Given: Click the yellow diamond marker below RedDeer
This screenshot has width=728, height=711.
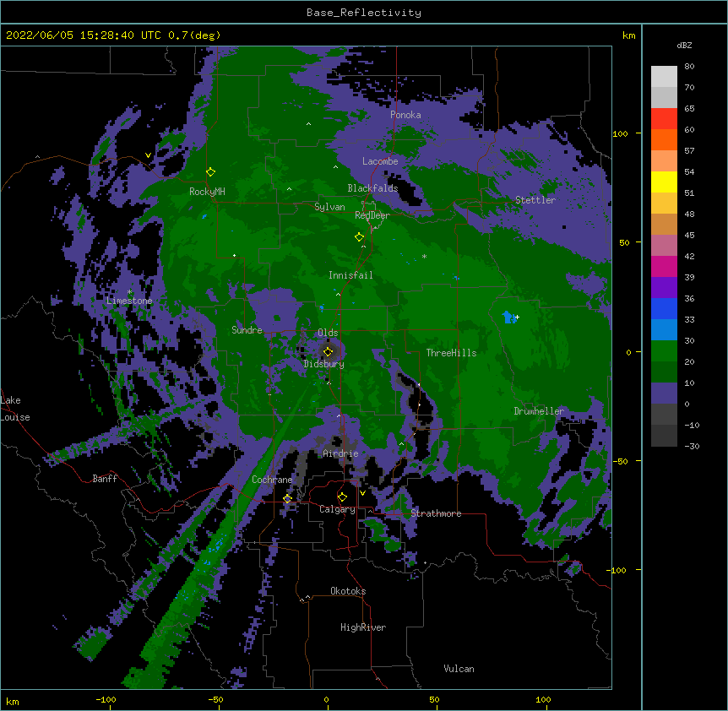Looking at the screenshot, I should (359, 237).
